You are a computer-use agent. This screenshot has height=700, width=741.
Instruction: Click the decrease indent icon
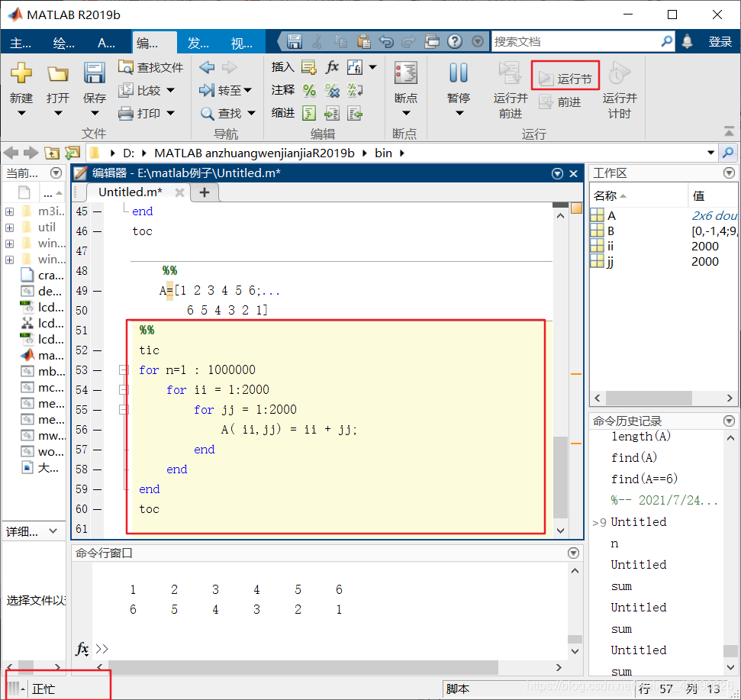[355, 114]
